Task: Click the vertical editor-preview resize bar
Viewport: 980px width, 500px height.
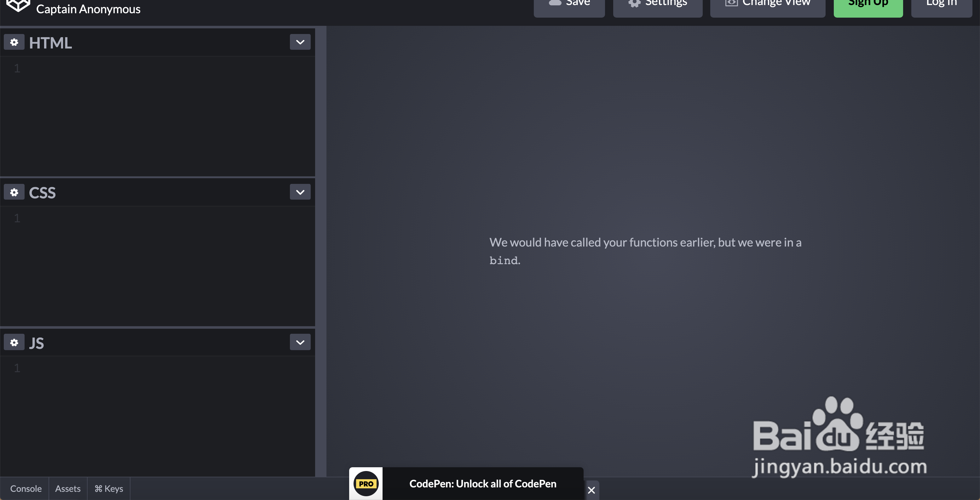Action: 321,251
